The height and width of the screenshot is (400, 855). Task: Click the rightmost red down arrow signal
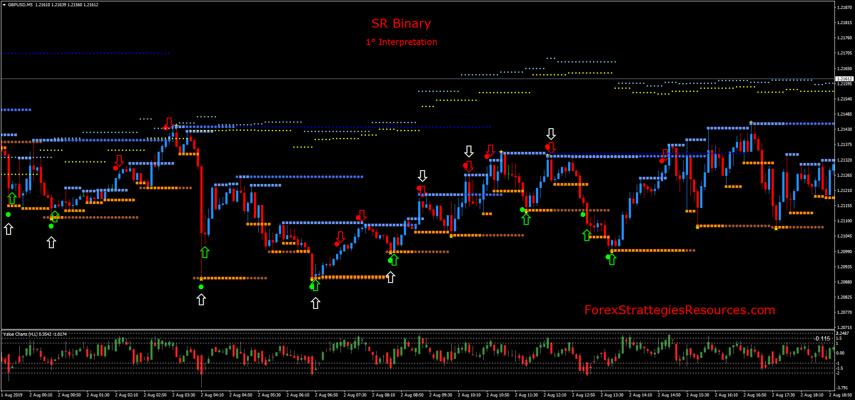664,155
